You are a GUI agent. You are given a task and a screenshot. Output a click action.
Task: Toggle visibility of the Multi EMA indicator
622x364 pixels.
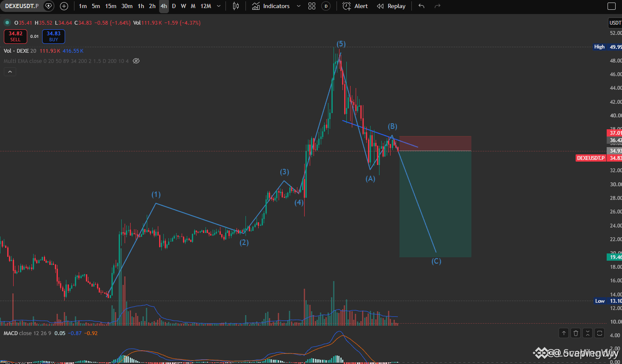[136, 61]
